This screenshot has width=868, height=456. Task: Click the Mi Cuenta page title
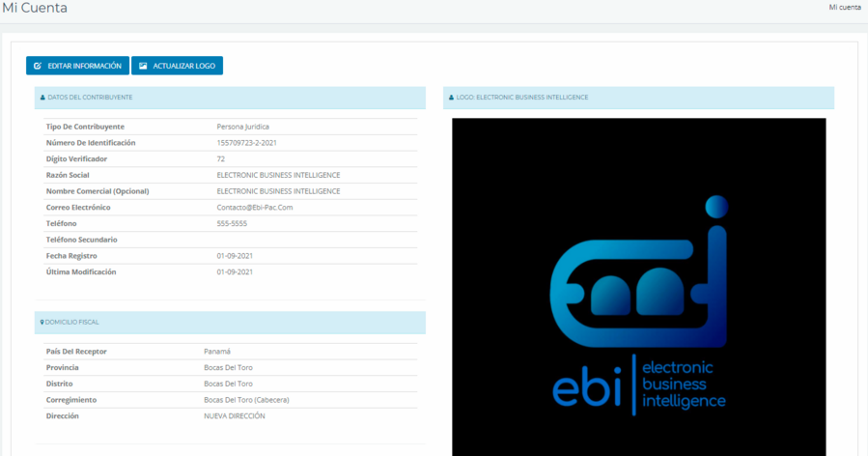(35, 8)
